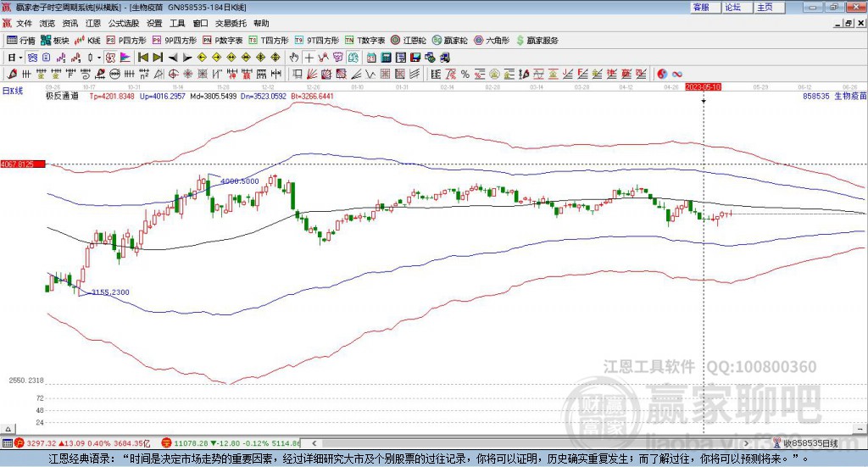Click the zigzag wave line tool
This screenshot has height=467, width=868.
[x=370, y=74]
